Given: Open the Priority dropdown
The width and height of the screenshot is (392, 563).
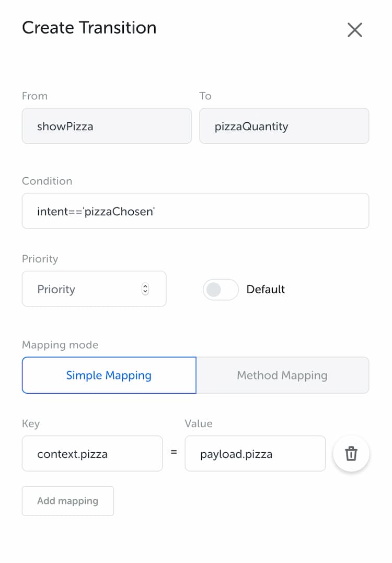Looking at the screenshot, I should tap(94, 289).
